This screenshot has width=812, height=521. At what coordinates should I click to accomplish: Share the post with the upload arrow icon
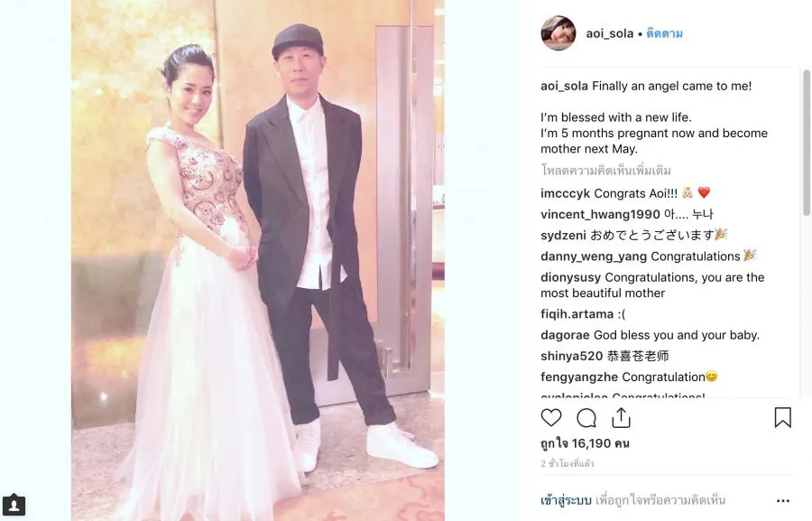point(621,418)
